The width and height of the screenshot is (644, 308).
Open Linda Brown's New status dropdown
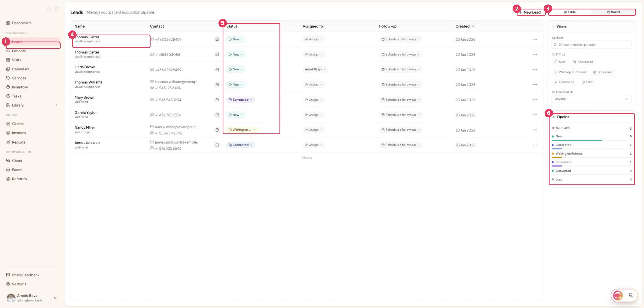236,69
